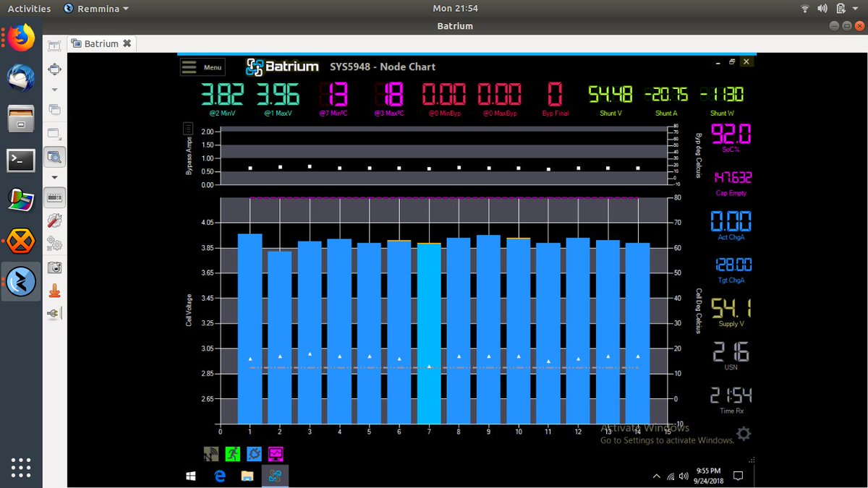The image size is (868, 488).
Task: Open Terminal from the dock
Action: (21, 160)
